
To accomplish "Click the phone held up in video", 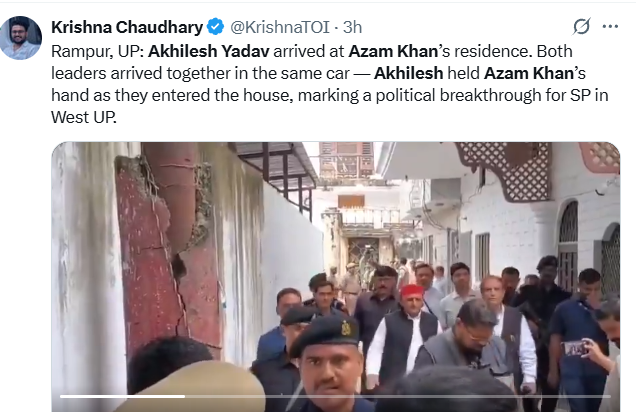I will pos(575,348).
